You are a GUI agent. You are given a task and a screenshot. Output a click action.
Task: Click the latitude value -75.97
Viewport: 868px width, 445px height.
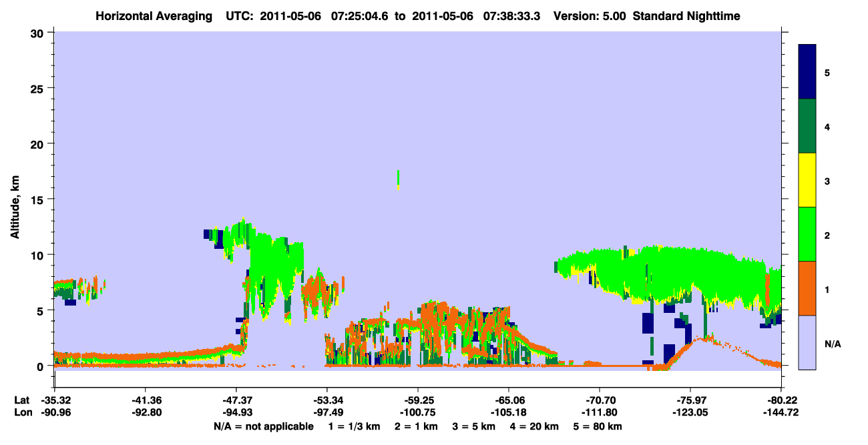690,400
